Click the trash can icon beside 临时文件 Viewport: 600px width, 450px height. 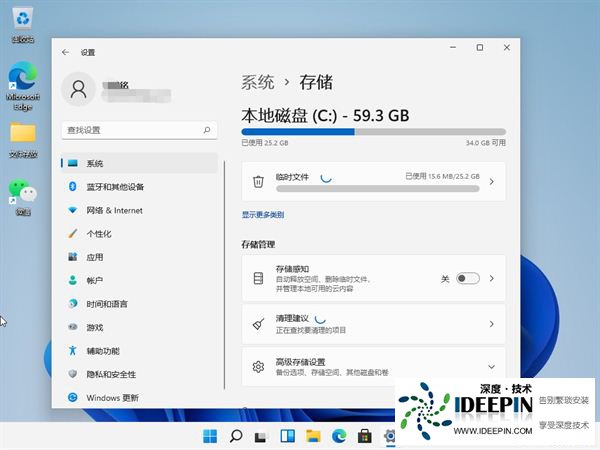(258, 181)
